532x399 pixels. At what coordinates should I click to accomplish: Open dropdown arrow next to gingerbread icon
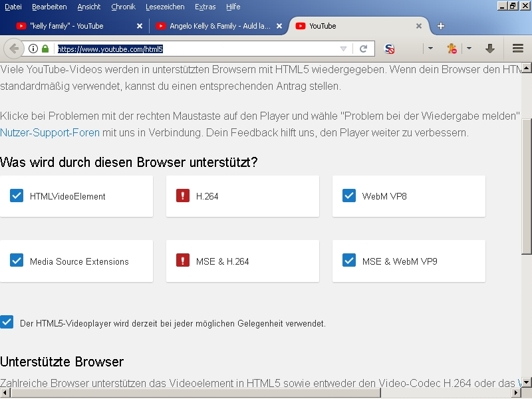click(x=469, y=49)
